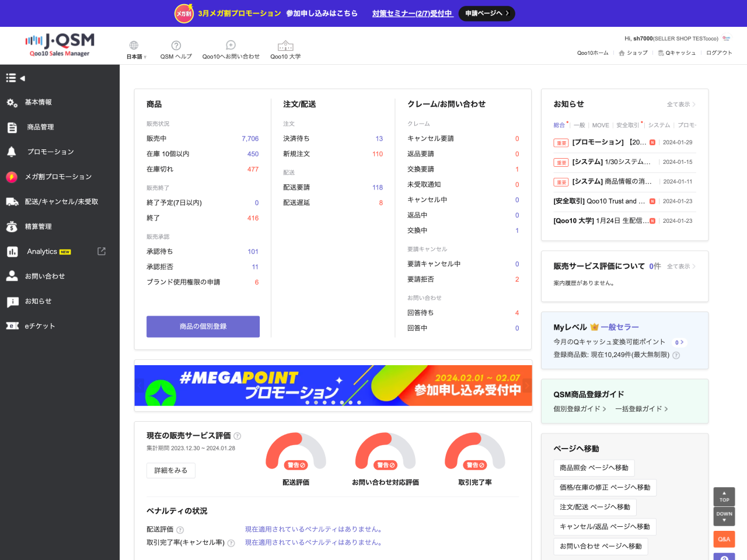The height and width of the screenshot is (560, 747).
Task: Open 精算管理 money bag icon
Action: tap(12, 226)
